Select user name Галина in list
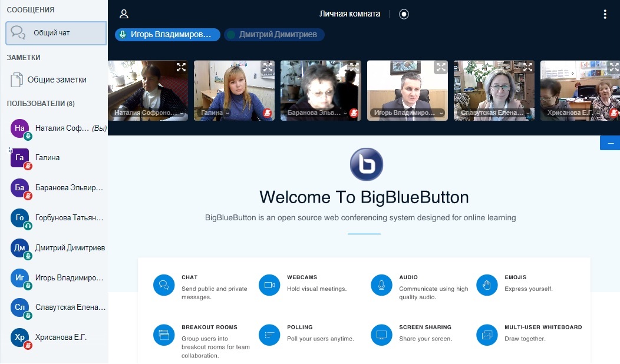Screen dimensions: 620x364 pyautogui.click(x=48, y=158)
